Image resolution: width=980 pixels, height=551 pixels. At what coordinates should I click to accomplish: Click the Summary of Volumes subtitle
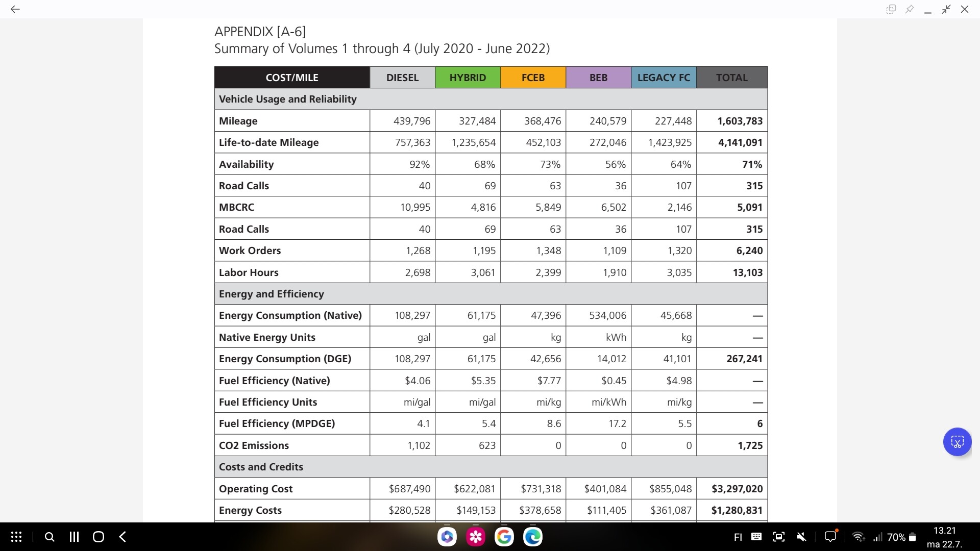[x=382, y=48]
